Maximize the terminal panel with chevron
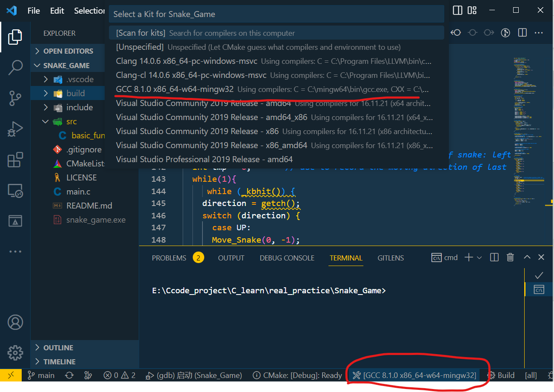Viewport: 554px width, 392px height. point(527,257)
